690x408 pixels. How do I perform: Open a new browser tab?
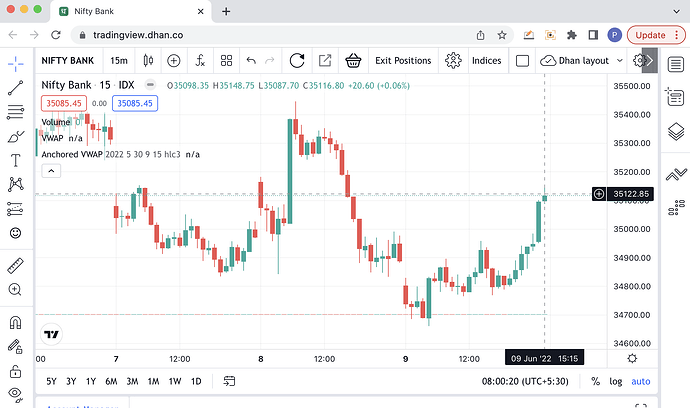[226, 11]
